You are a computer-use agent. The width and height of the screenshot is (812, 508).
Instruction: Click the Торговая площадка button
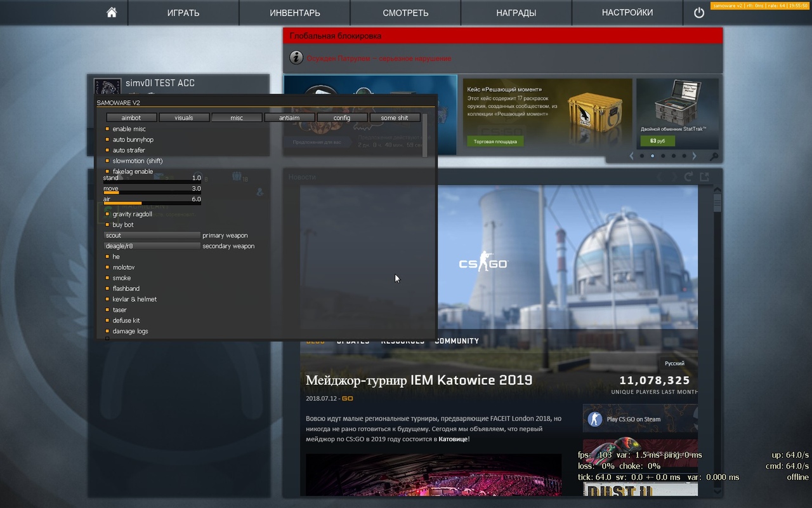(495, 142)
